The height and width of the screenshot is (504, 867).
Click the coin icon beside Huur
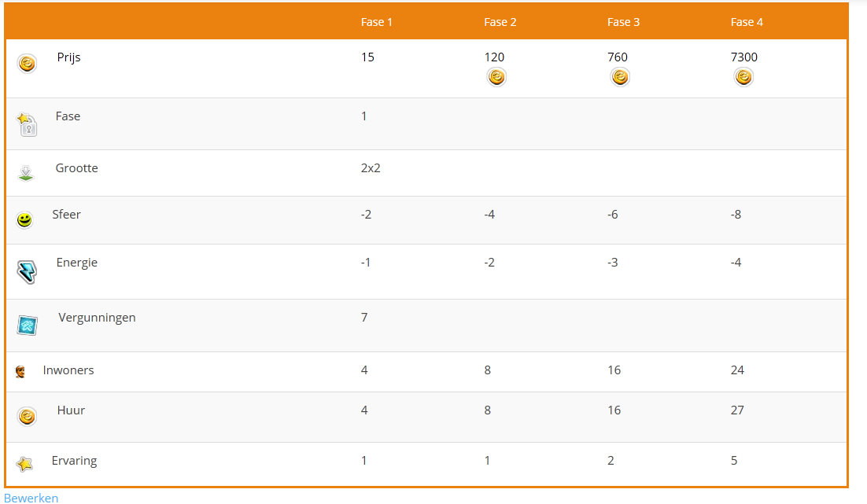[x=27, y=417]
